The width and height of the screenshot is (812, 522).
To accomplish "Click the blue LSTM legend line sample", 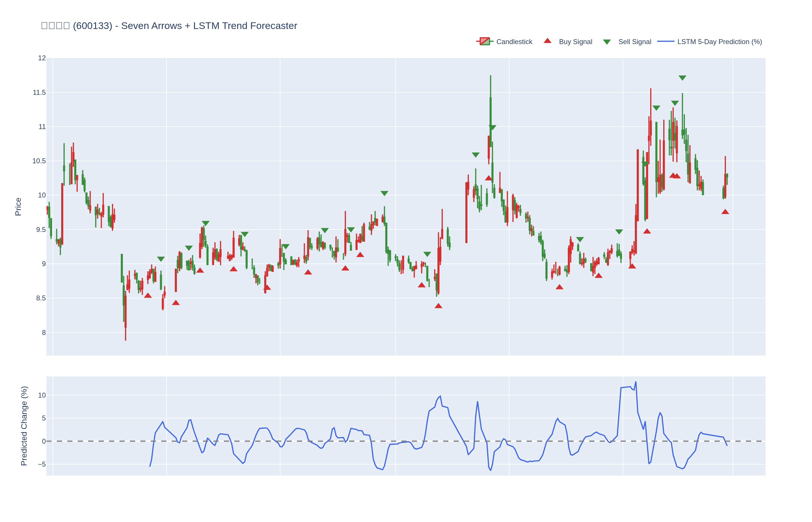I will click(x=666, y=41).
